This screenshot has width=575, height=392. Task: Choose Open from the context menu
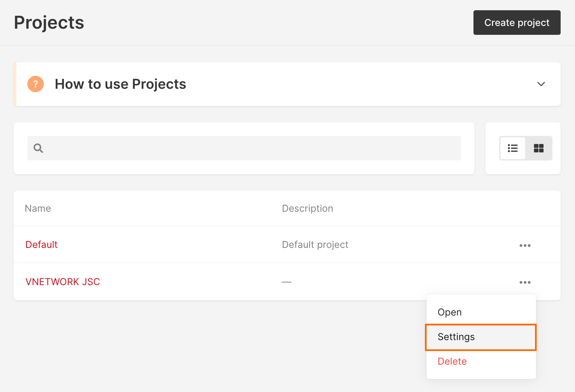(481, 312)
